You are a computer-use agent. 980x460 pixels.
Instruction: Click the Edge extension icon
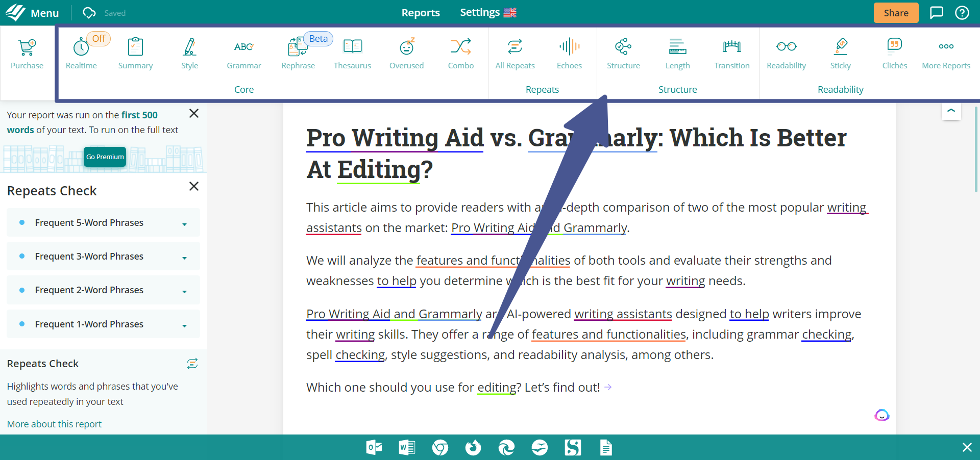point(506,448)
